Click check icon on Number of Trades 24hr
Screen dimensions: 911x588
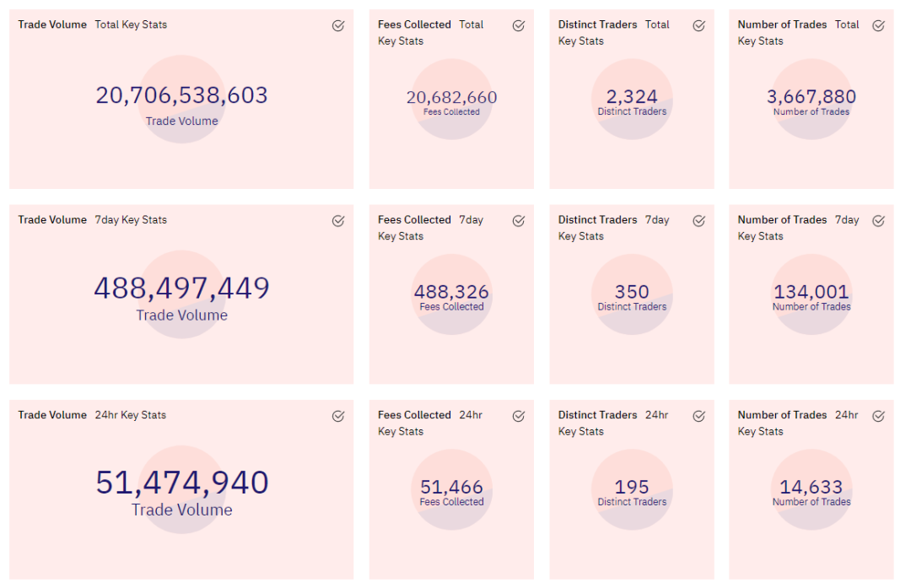[878, 416]
